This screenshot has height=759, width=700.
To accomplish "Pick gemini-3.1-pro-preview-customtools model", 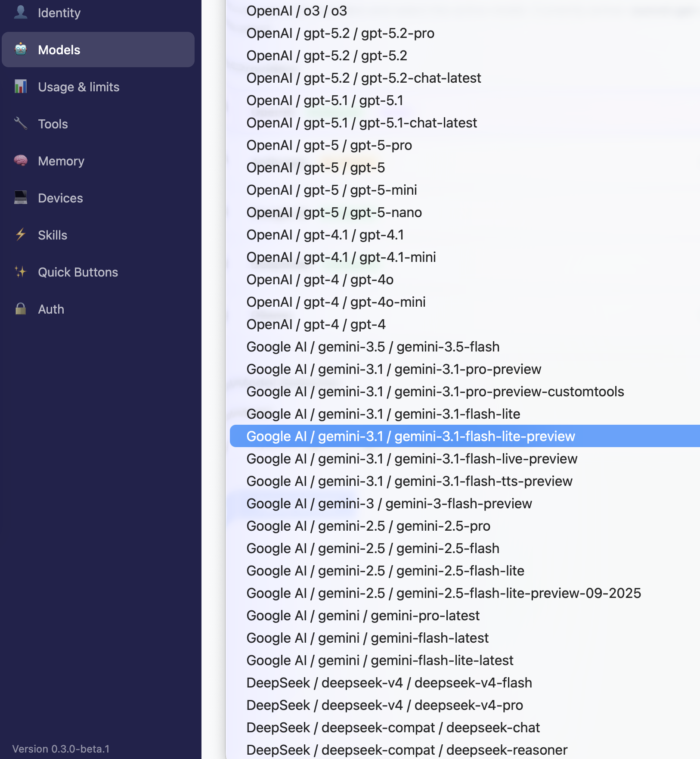I will (x=465, y=392).
